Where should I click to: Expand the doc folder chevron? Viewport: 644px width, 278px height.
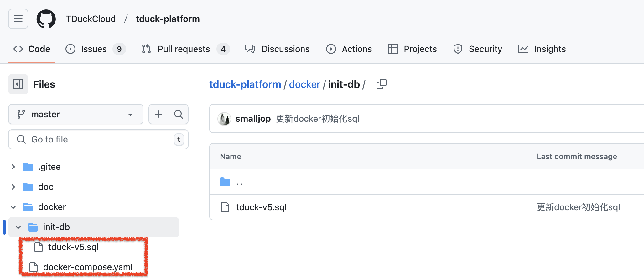click(13, 187)
